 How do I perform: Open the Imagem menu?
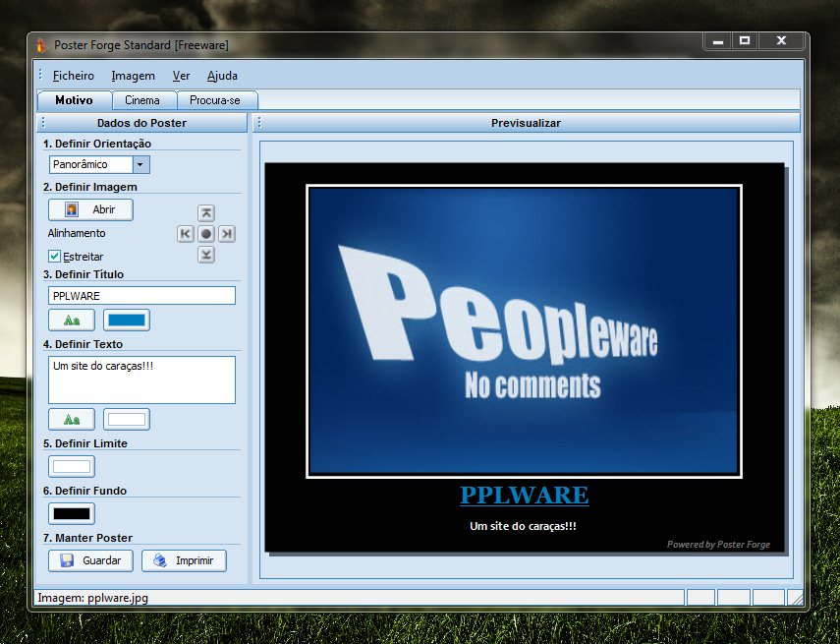(133, 76)
